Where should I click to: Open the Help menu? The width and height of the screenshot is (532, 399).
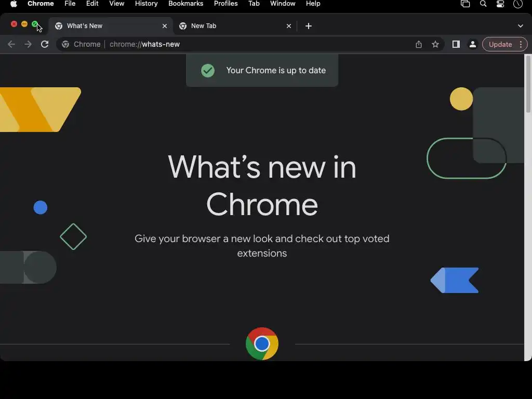coord(313,4)
